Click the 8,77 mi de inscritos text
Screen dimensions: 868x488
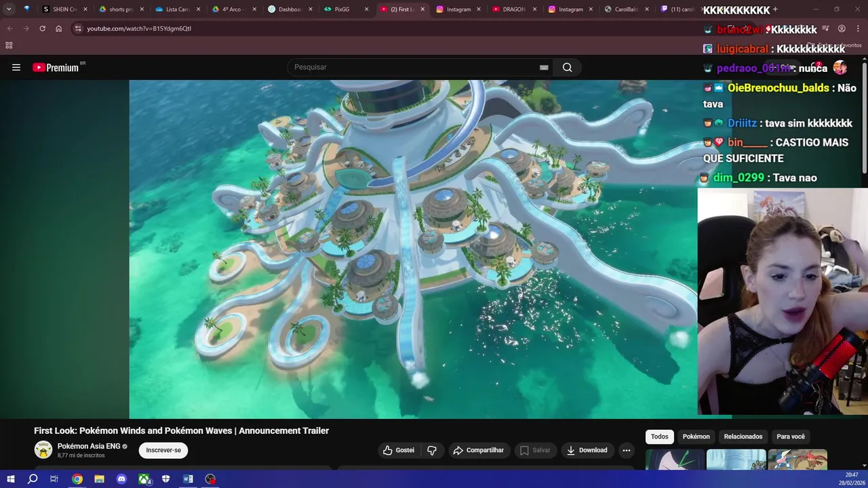pos(81,455)
